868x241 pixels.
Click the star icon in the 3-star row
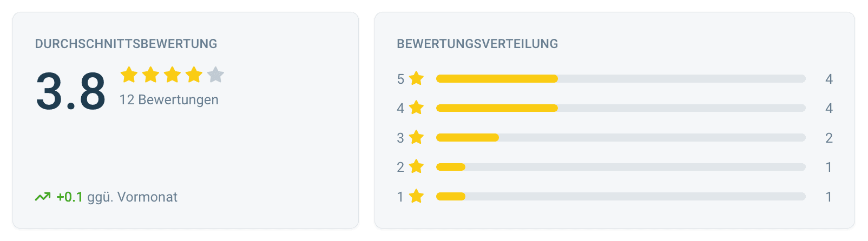[x=416, y=138]
